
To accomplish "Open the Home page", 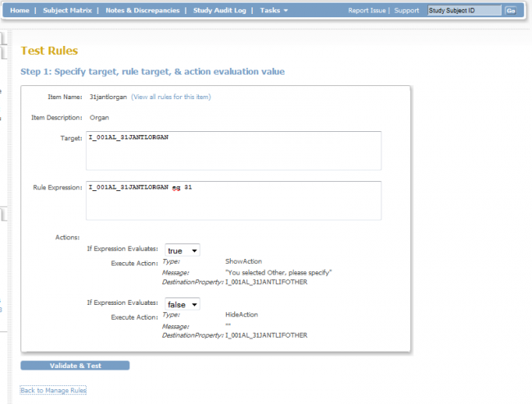I will coord(20,11).
